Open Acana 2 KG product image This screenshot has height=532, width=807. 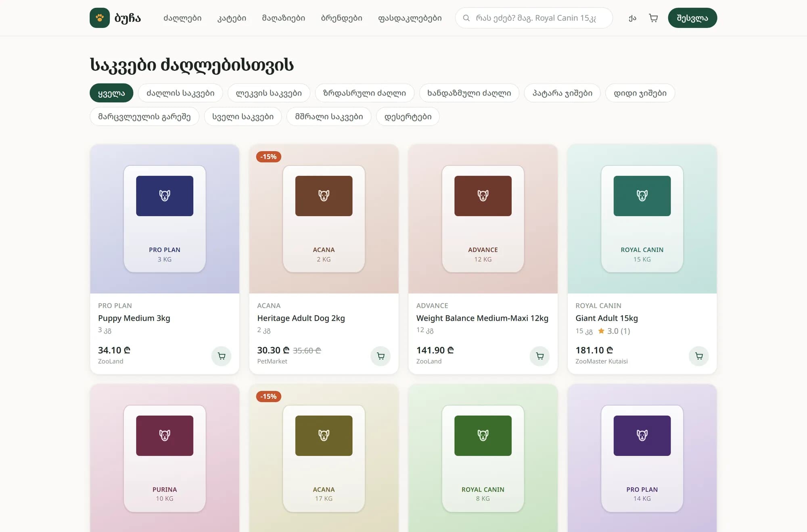point(324,219)
